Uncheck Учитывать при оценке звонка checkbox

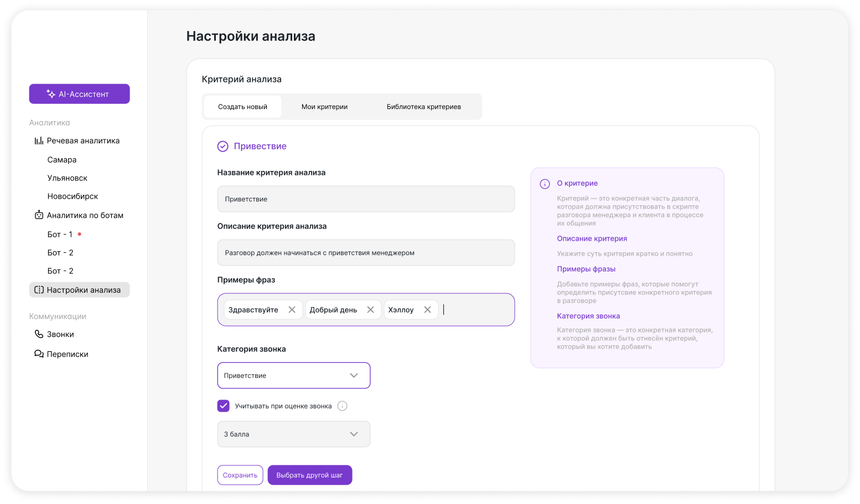(223, 406)
